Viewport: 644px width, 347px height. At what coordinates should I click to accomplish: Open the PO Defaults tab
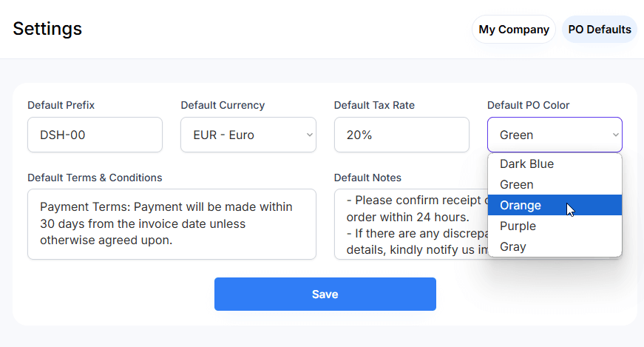click(x=599, y=29)
